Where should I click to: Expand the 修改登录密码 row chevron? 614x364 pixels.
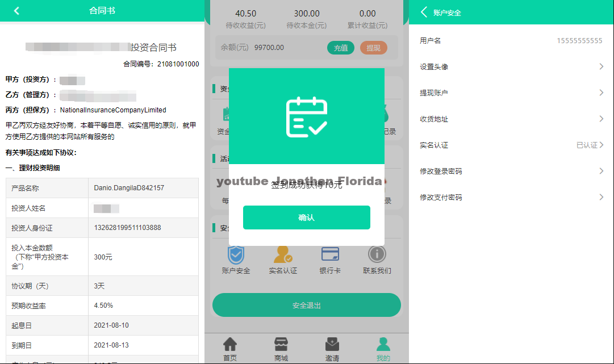(x=602, y=171)
